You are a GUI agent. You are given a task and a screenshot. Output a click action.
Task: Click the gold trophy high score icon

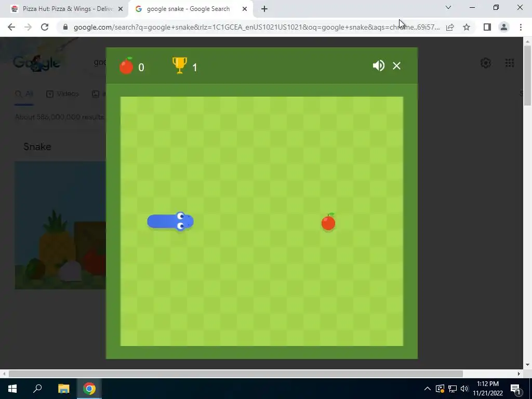[x=179, y=65]
